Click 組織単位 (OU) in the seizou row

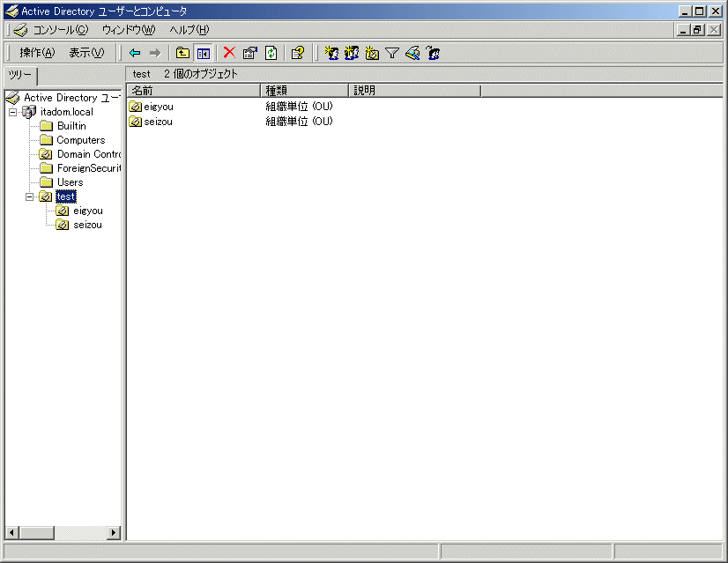click(299, 122)
